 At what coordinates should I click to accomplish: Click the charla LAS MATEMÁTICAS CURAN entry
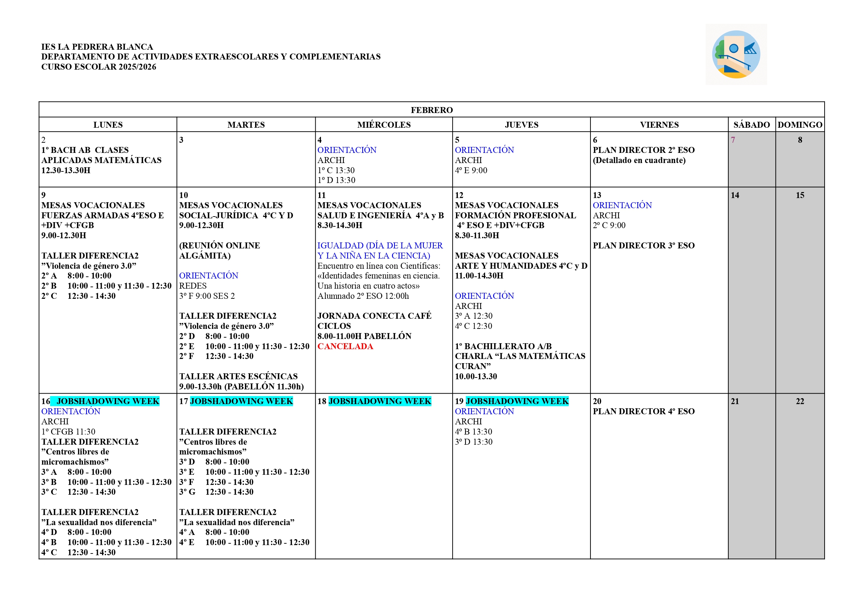(x=520, y=357)
